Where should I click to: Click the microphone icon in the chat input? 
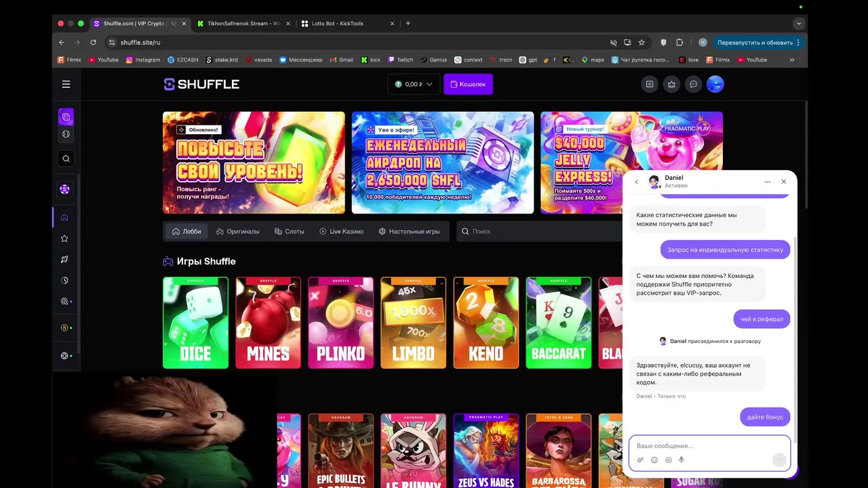point(682,460)
